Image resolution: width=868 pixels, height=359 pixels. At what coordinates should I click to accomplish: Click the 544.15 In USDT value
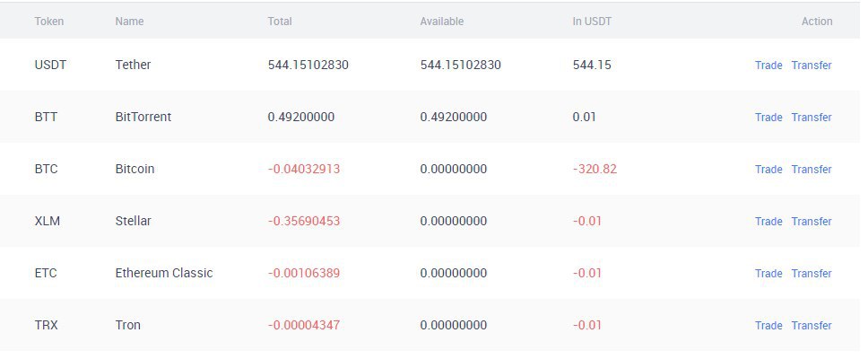[592, 65]
